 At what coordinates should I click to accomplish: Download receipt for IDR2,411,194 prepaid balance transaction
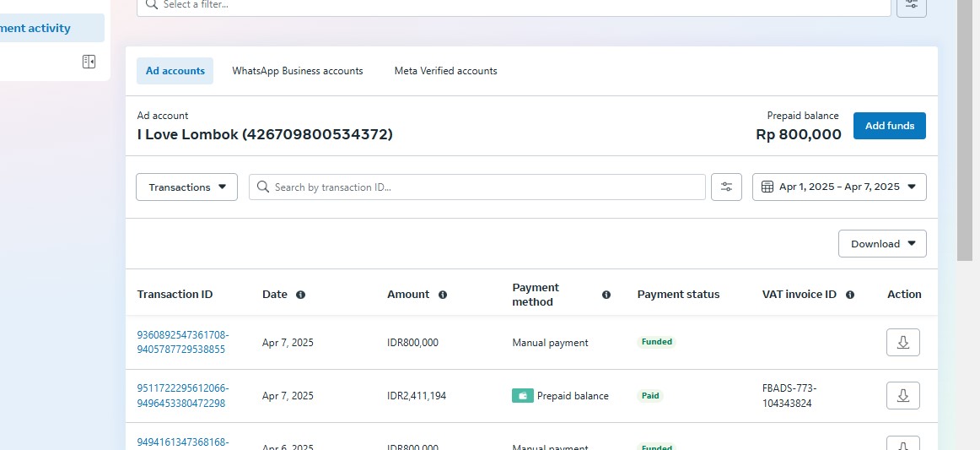pos(902,396)
